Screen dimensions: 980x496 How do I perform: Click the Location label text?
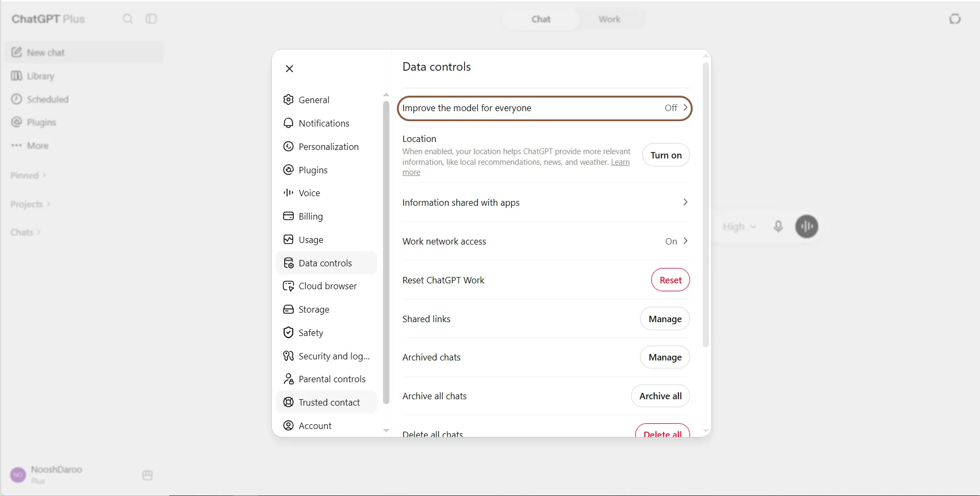point(419,139)
